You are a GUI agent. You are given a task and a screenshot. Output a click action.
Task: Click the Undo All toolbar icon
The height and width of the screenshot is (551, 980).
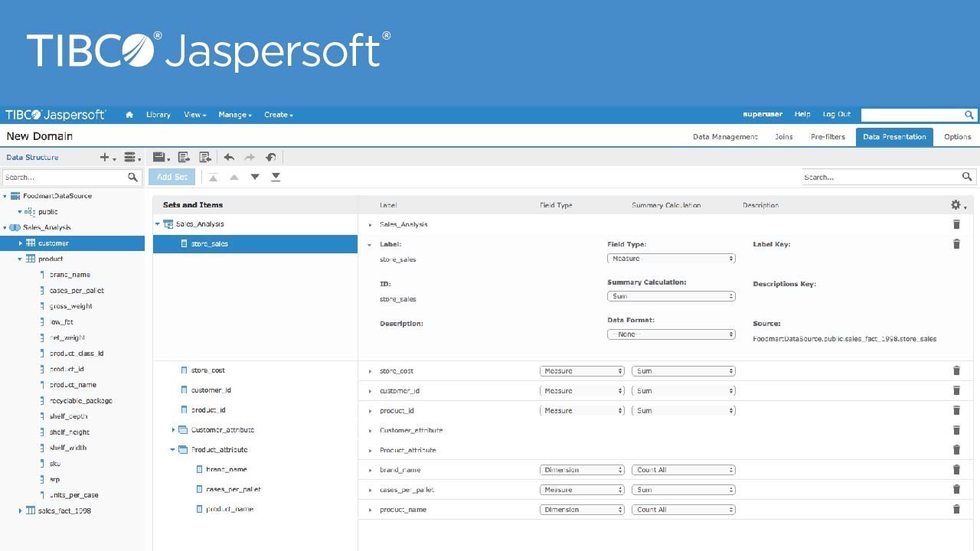(271, 157)
